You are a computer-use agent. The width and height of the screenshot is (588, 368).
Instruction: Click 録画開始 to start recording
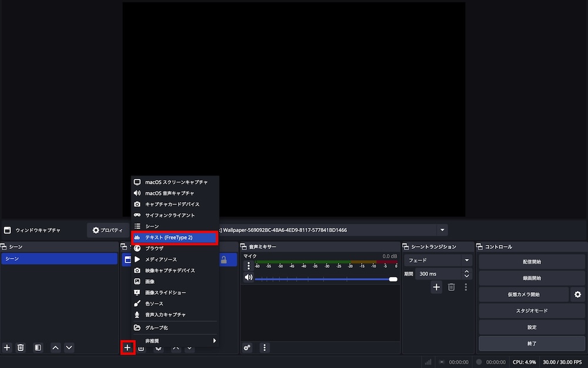[532, 279]
